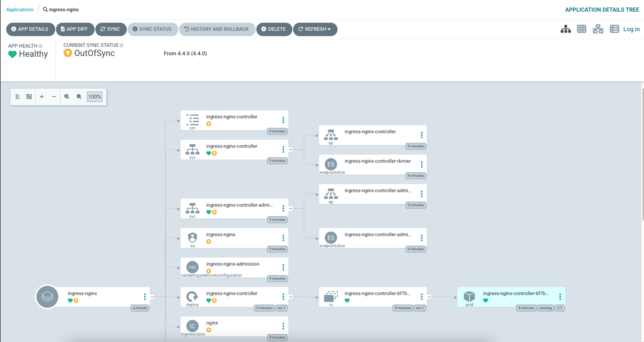Click the vertical scrollbar of the tree
Image resolution: width=644 pixels, height=342 pixels.
(643, 155)
